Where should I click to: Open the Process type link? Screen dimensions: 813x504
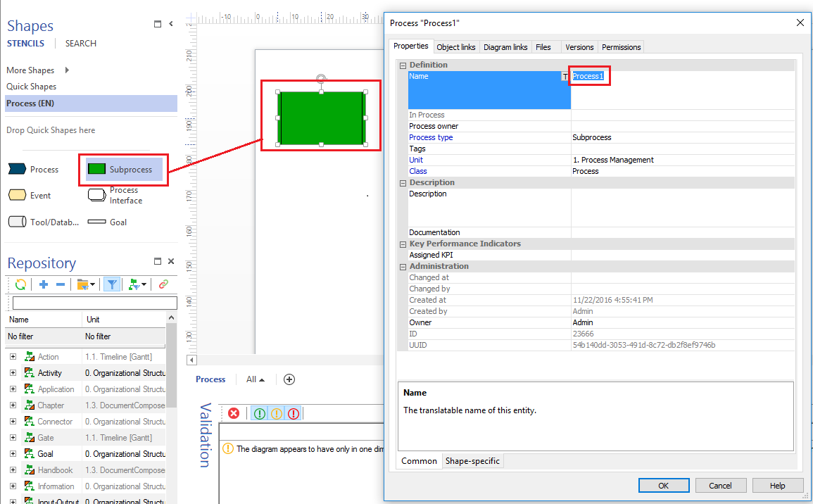click(x=431, y=137)
